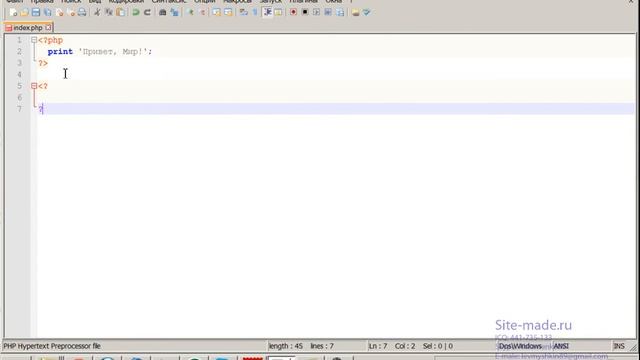Viewport: 640px width, 360px height.
Task: Toggle word wrap in toolbar
Action: pos(244,13)
